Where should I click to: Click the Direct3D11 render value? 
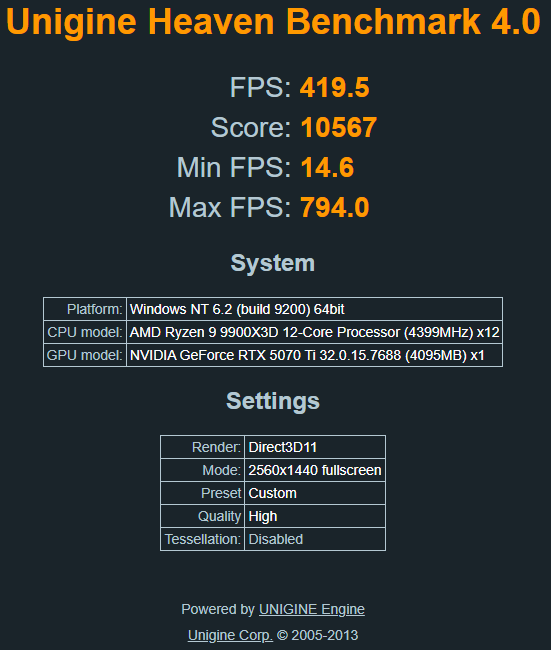point(315,447)
